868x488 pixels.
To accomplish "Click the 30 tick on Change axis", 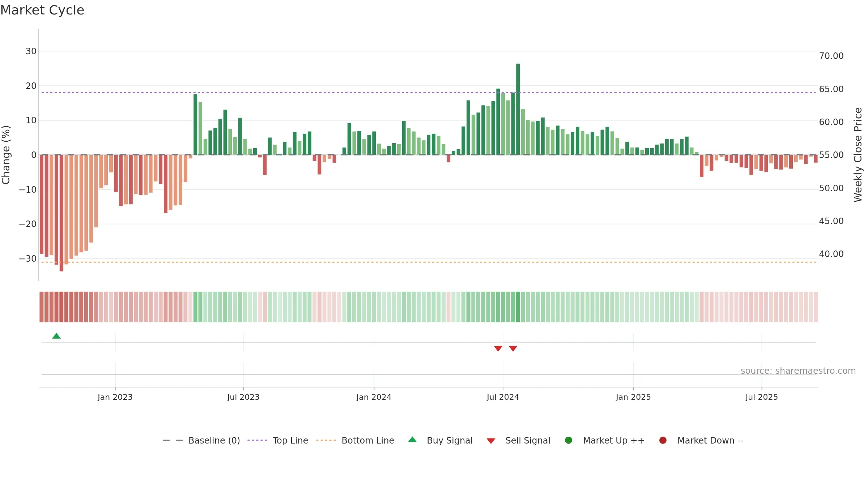I will pos(31,51).
